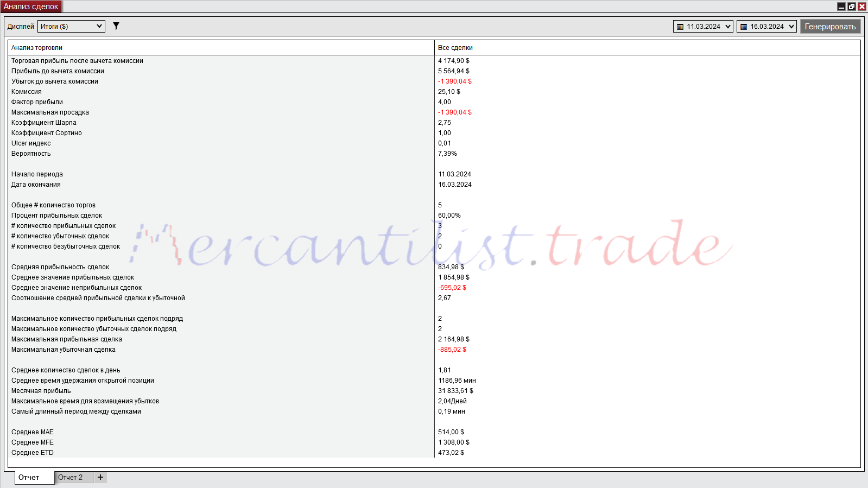Click the start date calendar icon
This screenshot has width=868, height=488.
click(680, 27)
